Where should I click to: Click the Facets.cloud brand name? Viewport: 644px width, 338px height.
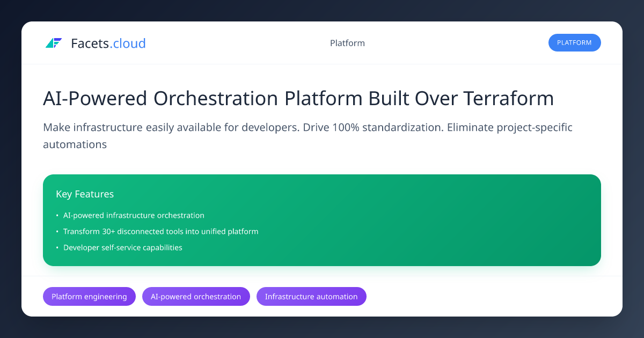[x=108, y=43]
